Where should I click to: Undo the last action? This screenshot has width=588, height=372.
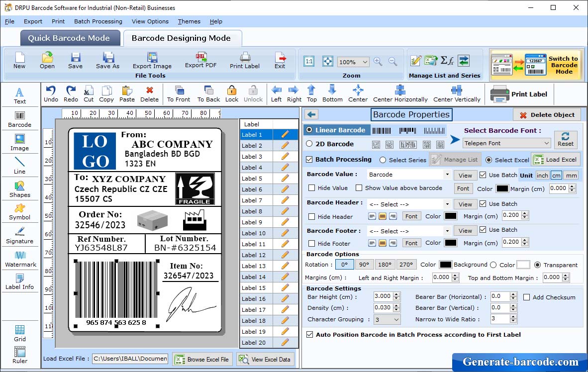pos(51,94)
